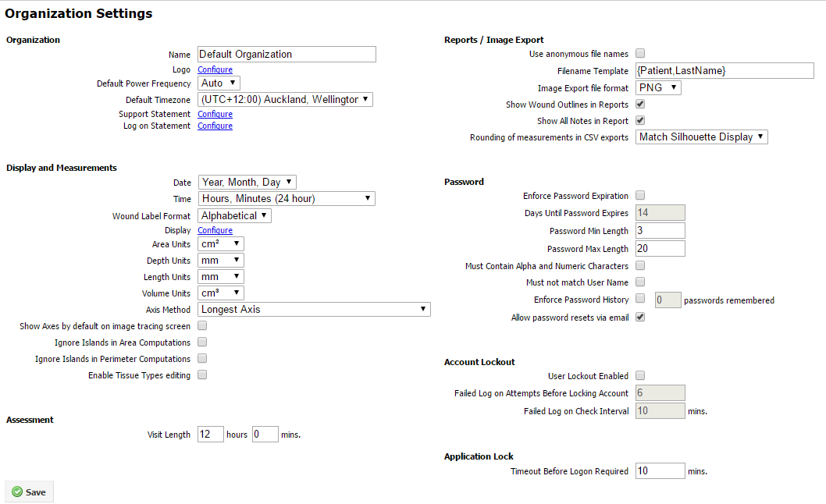Open the Default Power Frequency dropdown
Viewport: 826px width, 504px height.
219,83
